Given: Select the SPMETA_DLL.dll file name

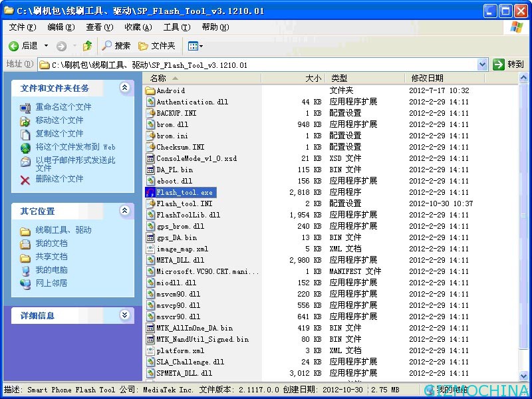Looking at the screenshot, I should pos(184,373).
